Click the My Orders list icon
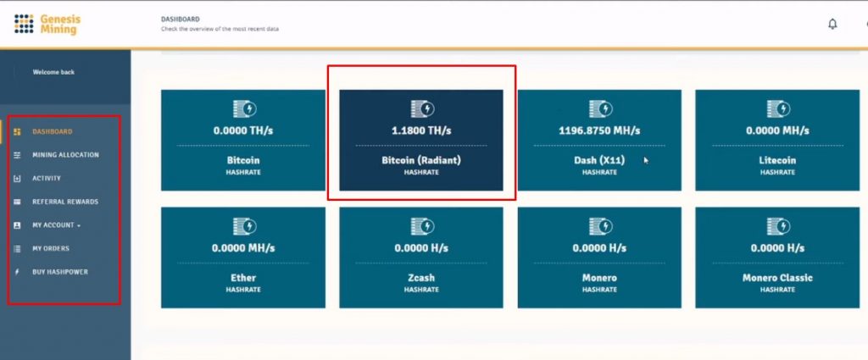Image resolution: width=868 pixels, height=360 pixels. (17, 249)
